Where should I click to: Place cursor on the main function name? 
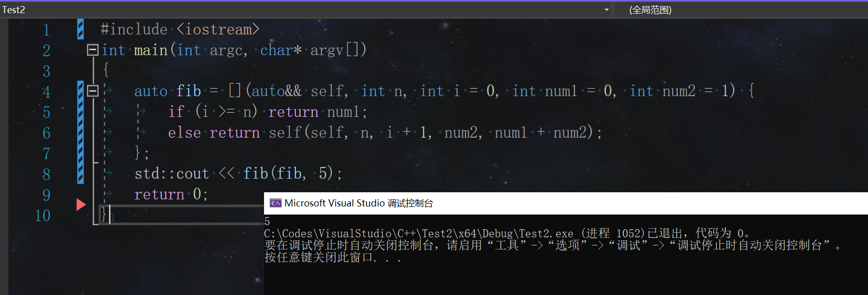point(151,50)
